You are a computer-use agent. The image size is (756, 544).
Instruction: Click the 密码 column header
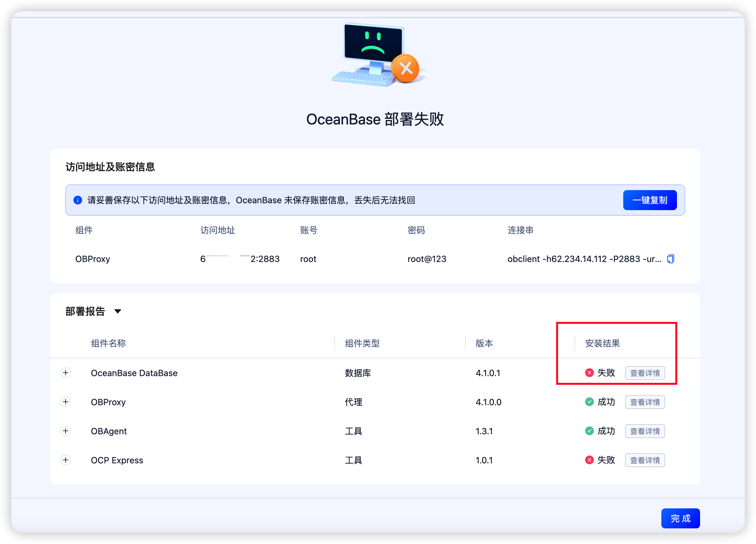click(416, 230)
